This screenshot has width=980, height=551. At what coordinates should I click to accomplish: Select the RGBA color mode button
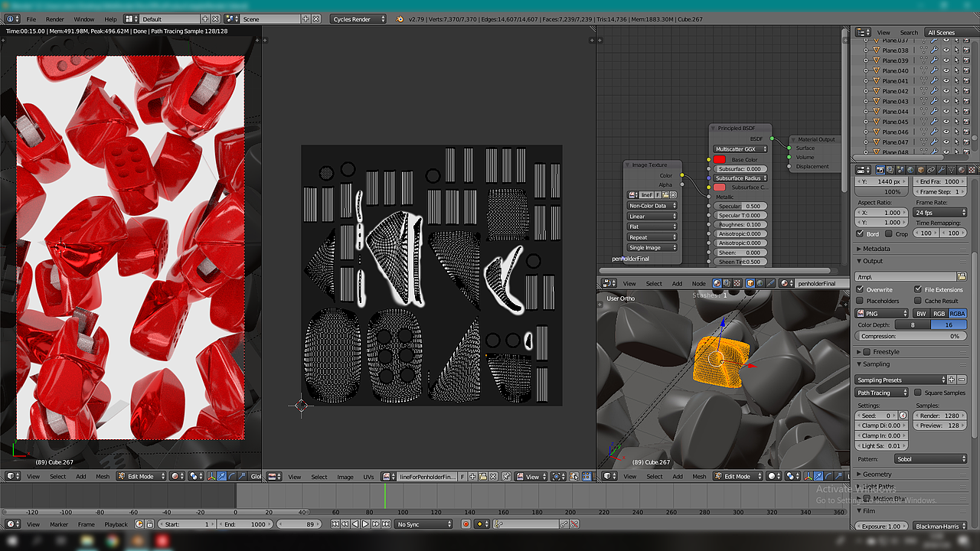tap(958, 313)
